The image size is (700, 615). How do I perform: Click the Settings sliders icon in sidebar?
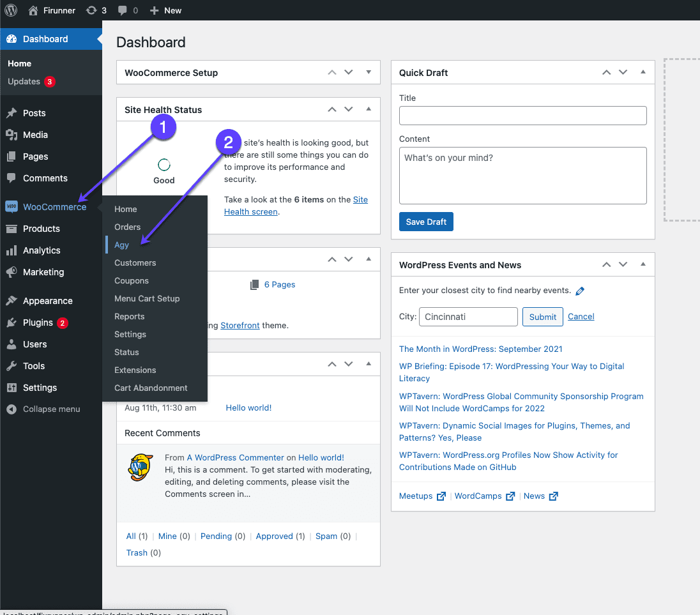tap(11, 388)
